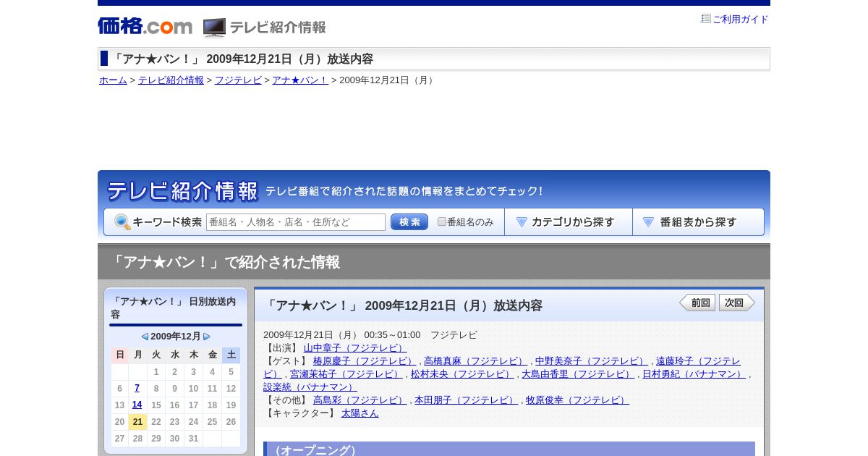This screenshot has width=868, height=456.
Task: Click the テレビ紹介情報 banner title
Action: [182, 191]
